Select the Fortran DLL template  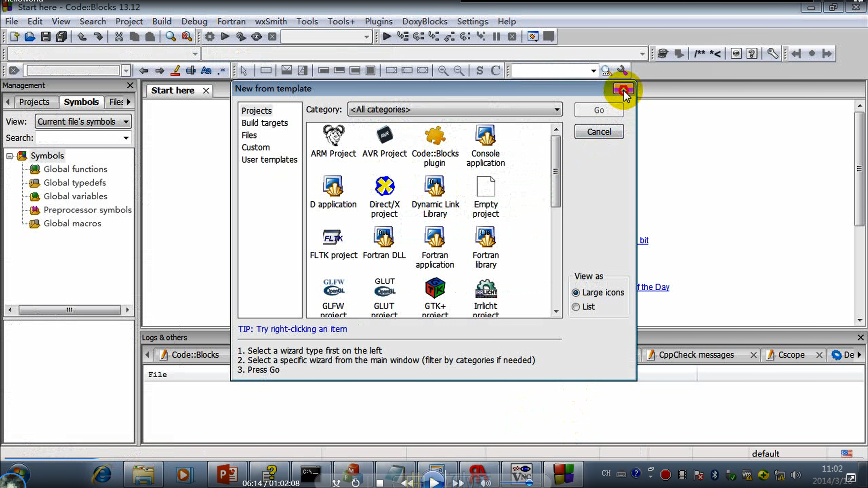[x=384, y=244]
